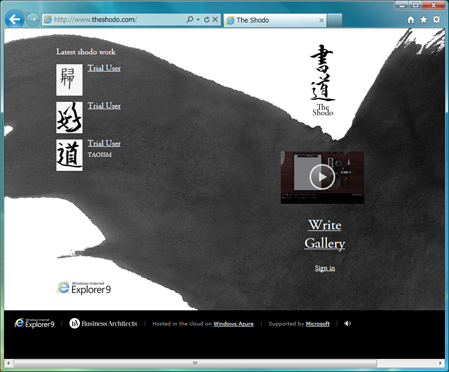Open the TAOISM calligraphy thumbnail
The height and width of the screenshot is (372, 449).
click(69, 155)
